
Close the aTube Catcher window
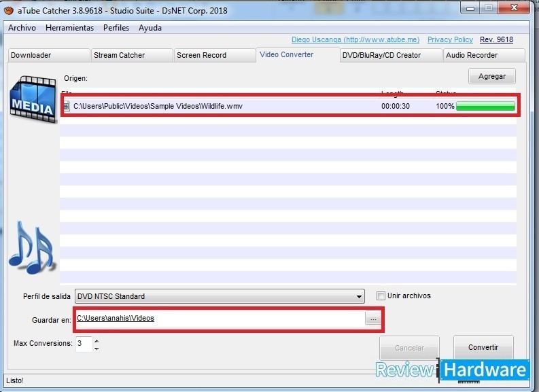tap(514, 8)
